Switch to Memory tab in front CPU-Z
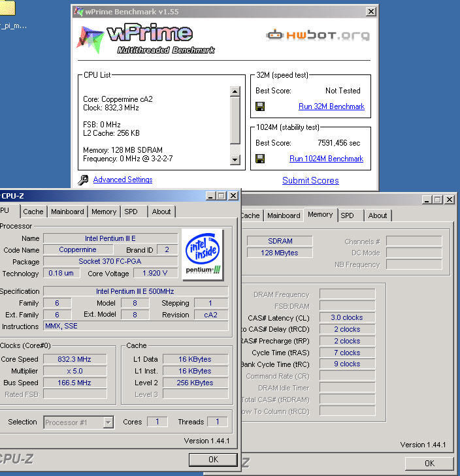Viewport: 460px width, 476px height. tap(104, 212)
